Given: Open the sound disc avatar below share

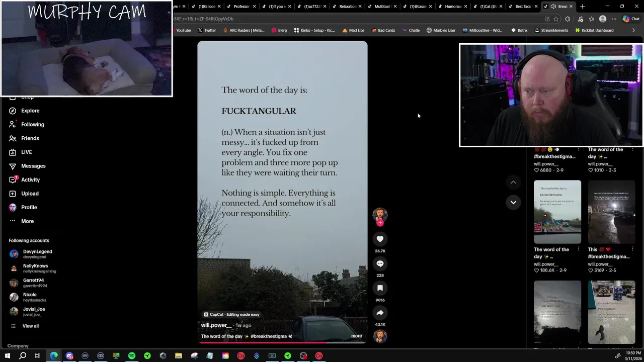Looking at the screenshot, I should pos(380,336).
